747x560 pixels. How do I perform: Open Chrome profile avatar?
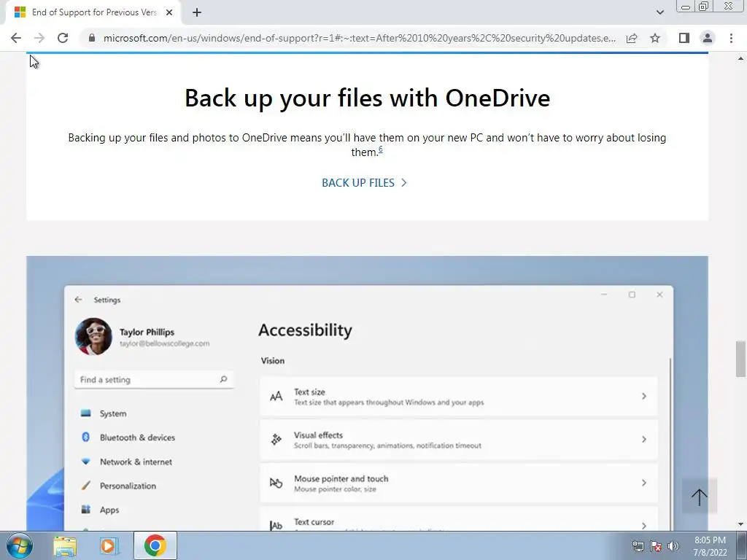click(708, 38)
